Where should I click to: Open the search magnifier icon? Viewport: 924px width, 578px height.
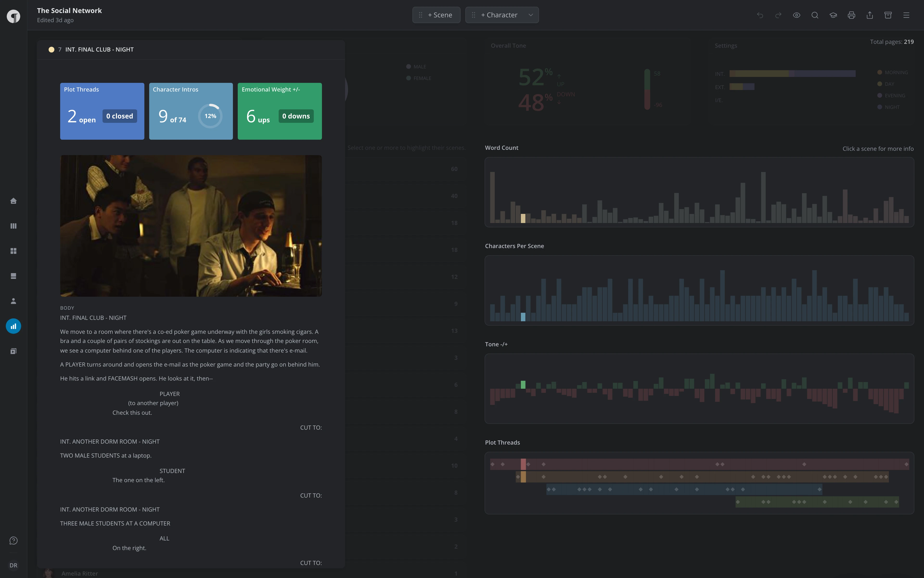pos(815,15)
